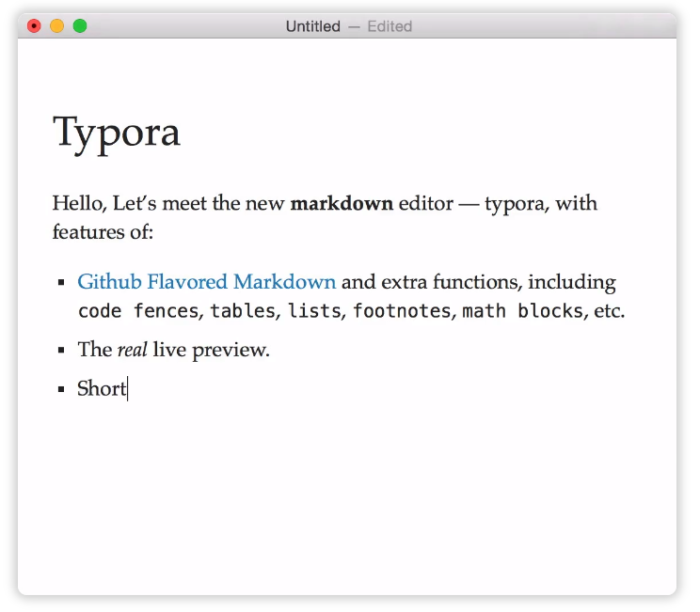Click the phrase Hello, Let's meet

(130, 203)
